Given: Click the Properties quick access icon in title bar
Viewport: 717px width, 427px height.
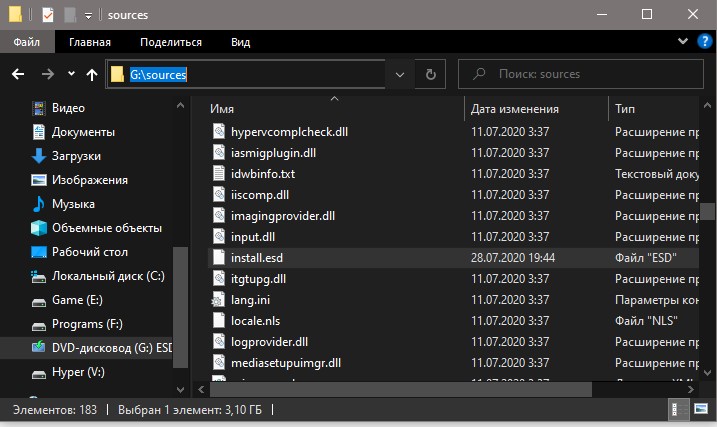Looking at the screenshot, I should [48, 15].
